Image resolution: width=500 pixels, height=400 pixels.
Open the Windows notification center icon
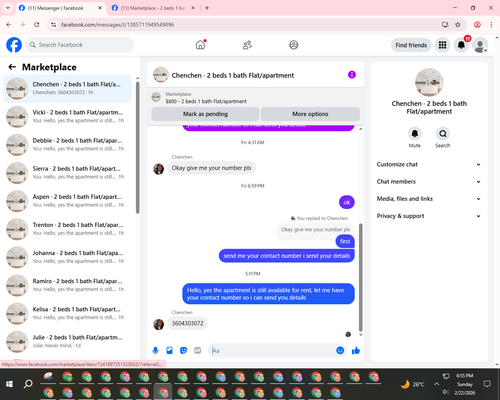pyautogui.click(x=487, y=384)
